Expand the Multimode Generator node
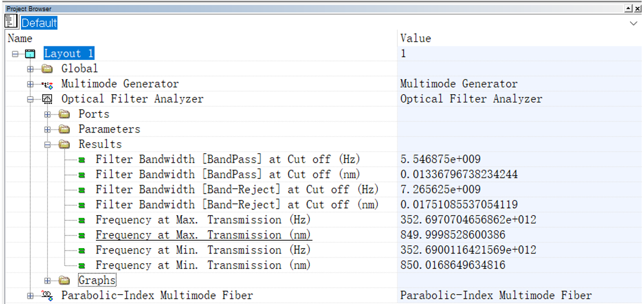This screenshot has width=644, height=304. tap(30, 84)
